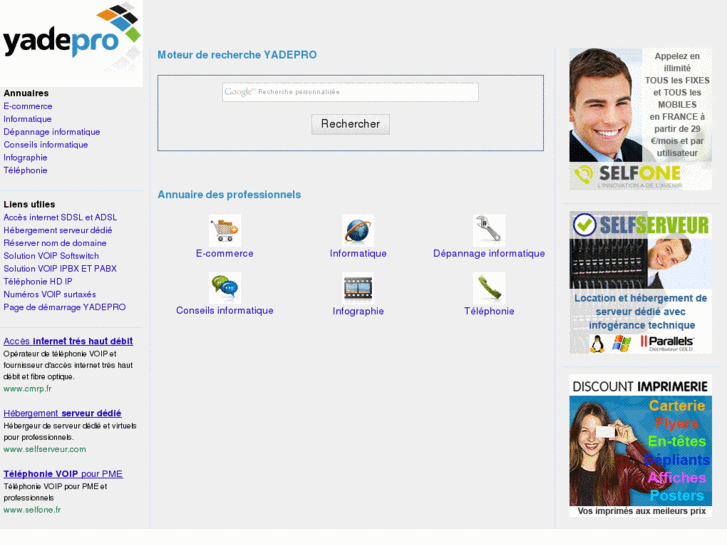The image size is (727, 545).
Task: Click the yadepro logo
Action: pos(71,43)
